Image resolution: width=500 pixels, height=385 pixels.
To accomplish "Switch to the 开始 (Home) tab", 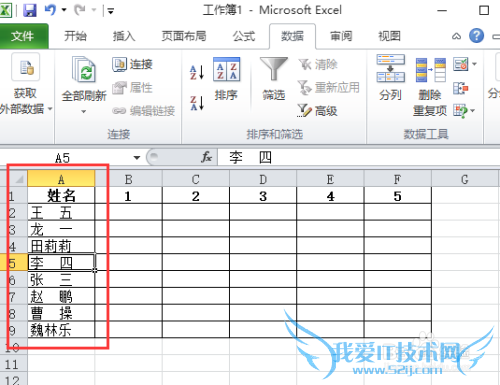I will coord(75,36).
